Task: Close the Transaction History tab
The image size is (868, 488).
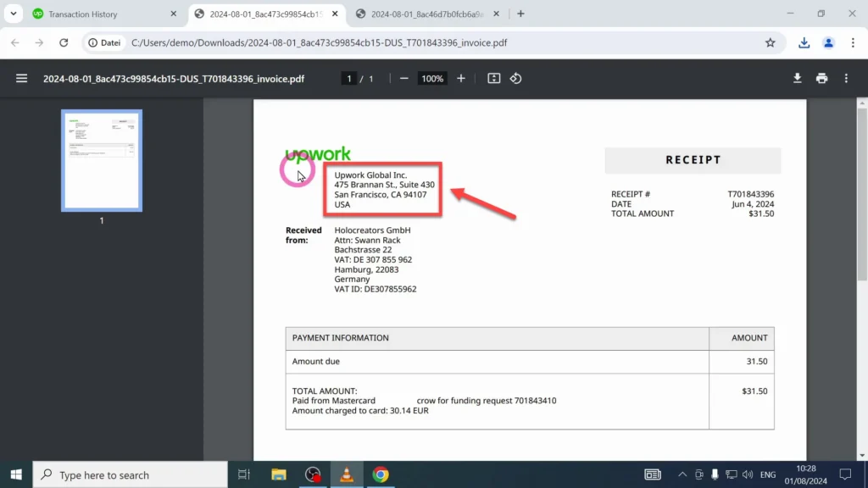Action: click(173, 14)
